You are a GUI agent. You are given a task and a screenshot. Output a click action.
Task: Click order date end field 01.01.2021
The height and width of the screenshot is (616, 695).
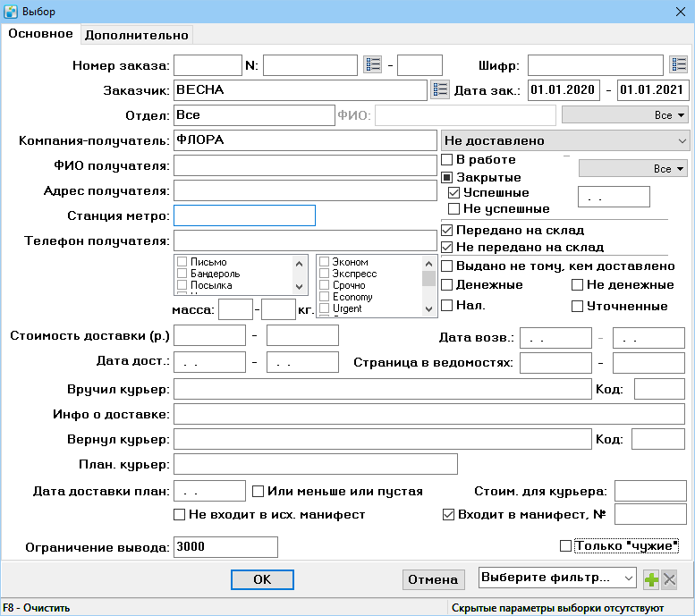(653, 90)
